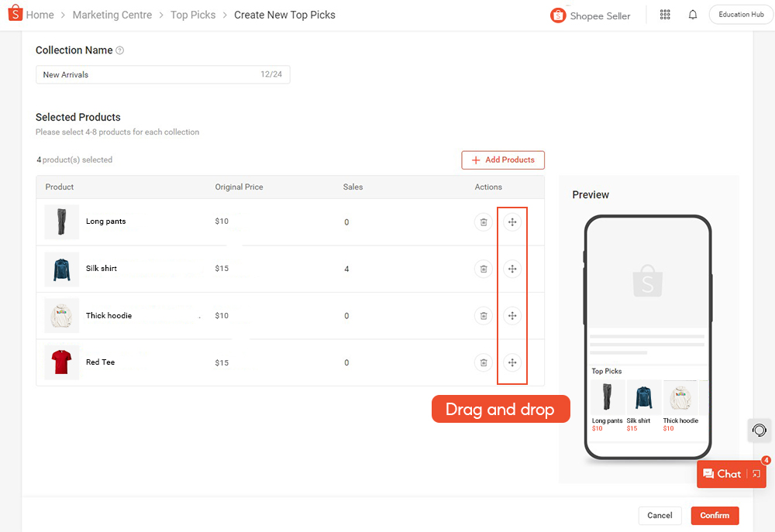
Task: Delete Thick hoodie from the collection
Action: [x=484, y=316]
